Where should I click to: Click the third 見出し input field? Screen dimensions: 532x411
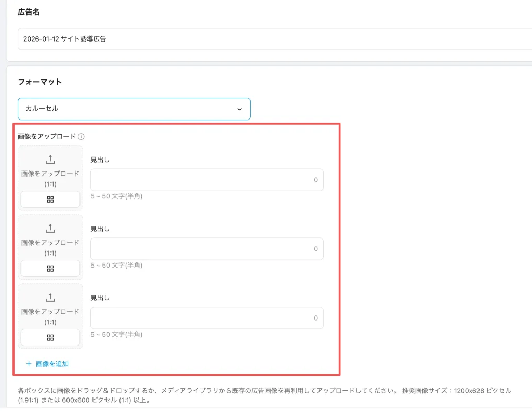(x=207, y=318)
